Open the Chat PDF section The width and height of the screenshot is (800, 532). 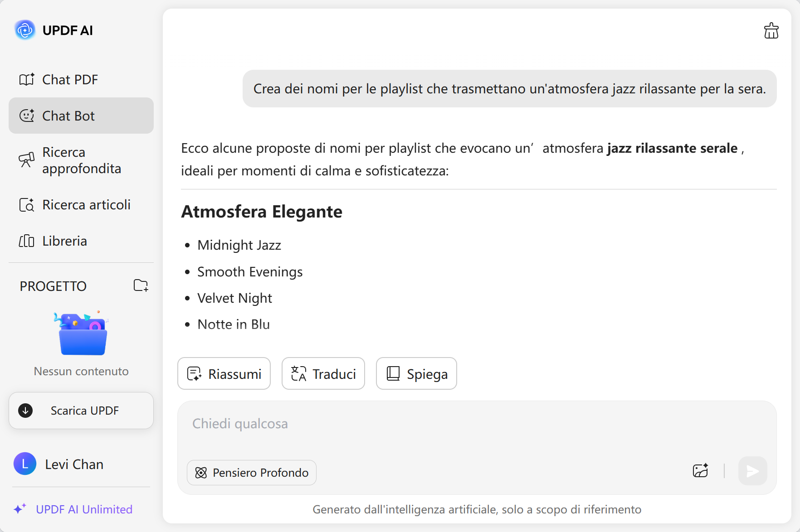pos(70,80)
